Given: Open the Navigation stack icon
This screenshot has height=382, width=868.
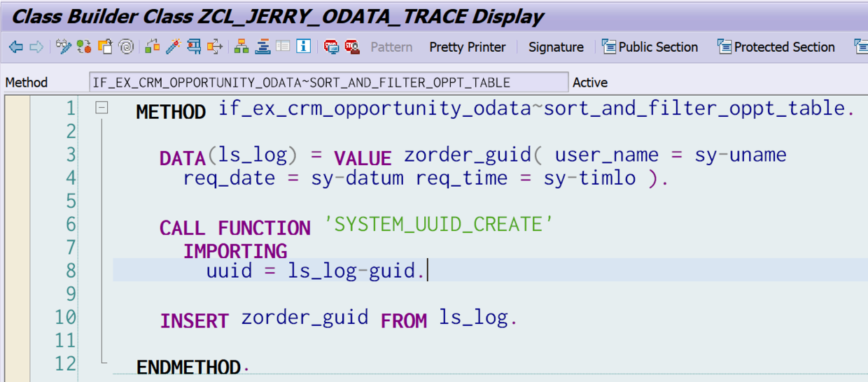Looking at the screenshot, I should tap(262, 47).
